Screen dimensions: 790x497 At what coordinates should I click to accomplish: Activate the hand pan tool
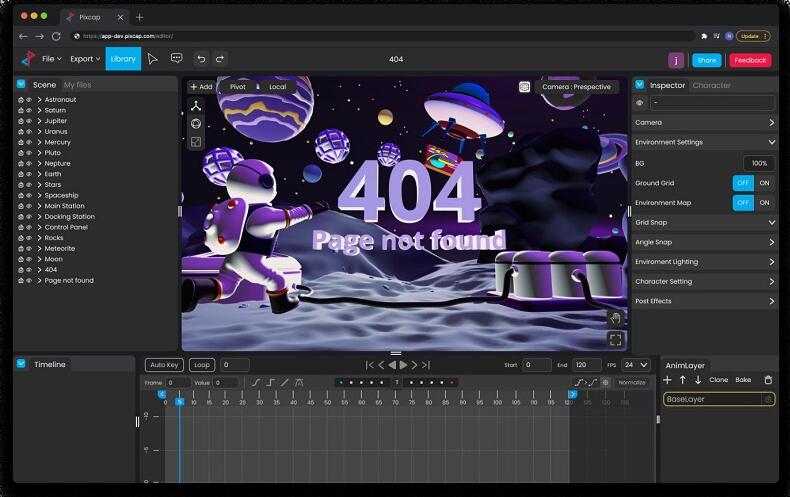[615, 318]
